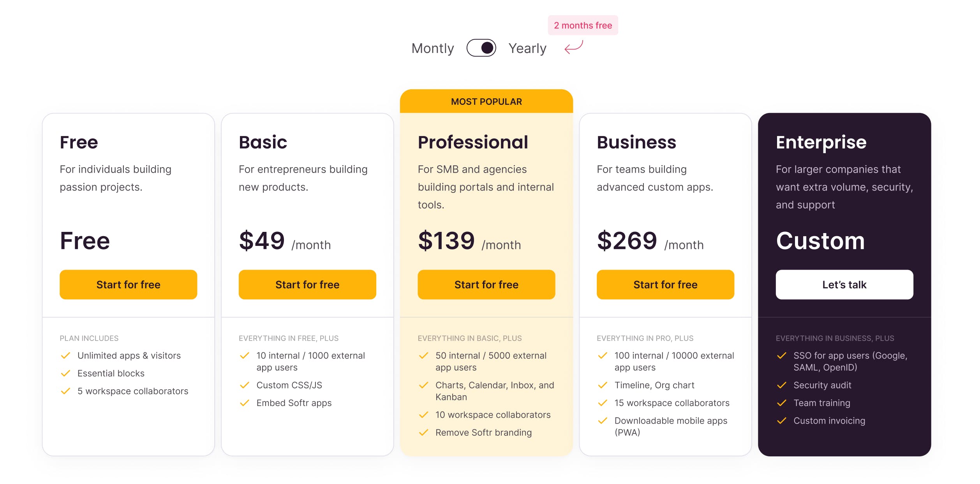Start for free on Basic plan
This screenshot has width=980, height=484.
(307, 284)
